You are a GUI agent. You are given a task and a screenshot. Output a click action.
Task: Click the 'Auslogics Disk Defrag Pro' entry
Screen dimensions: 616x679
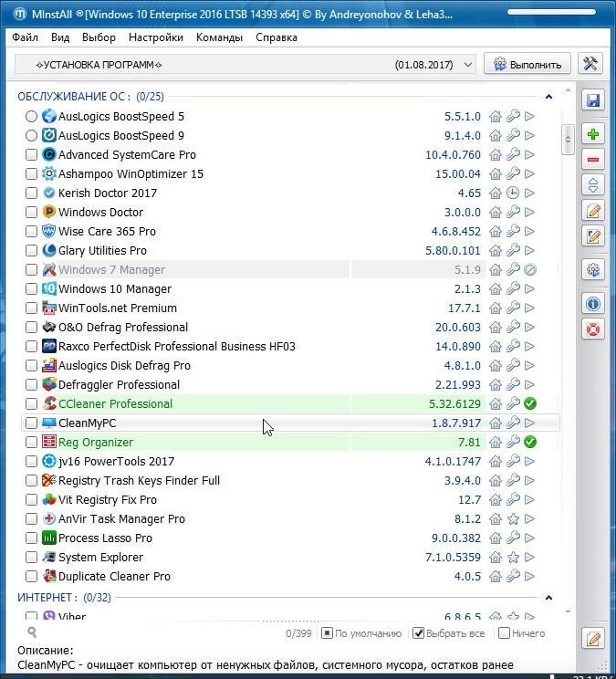[124, 365]
